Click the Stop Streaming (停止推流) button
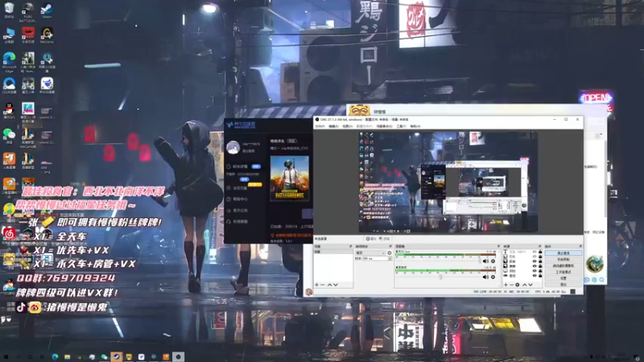Viewport: 644px width, 362px height. pyautogui.click(x=563, y=253)
